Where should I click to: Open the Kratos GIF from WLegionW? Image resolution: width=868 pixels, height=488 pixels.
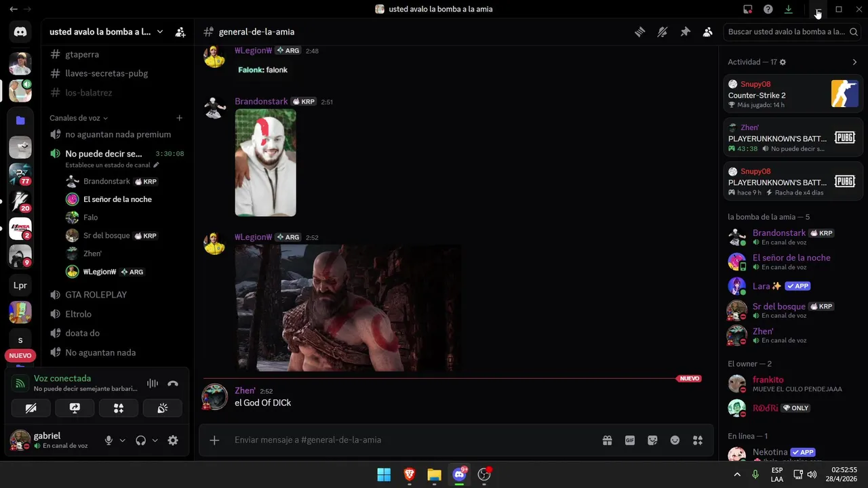348,308
